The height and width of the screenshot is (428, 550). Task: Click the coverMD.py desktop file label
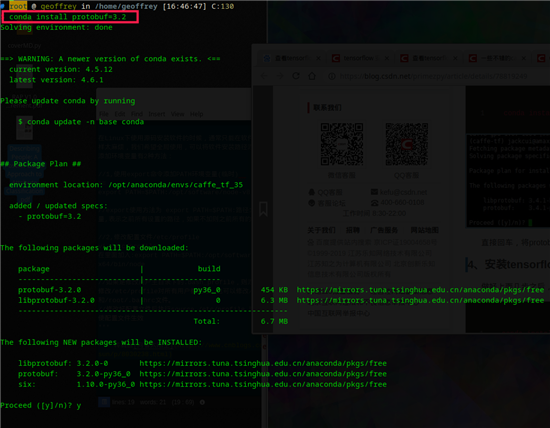click(x=24, y=46)
